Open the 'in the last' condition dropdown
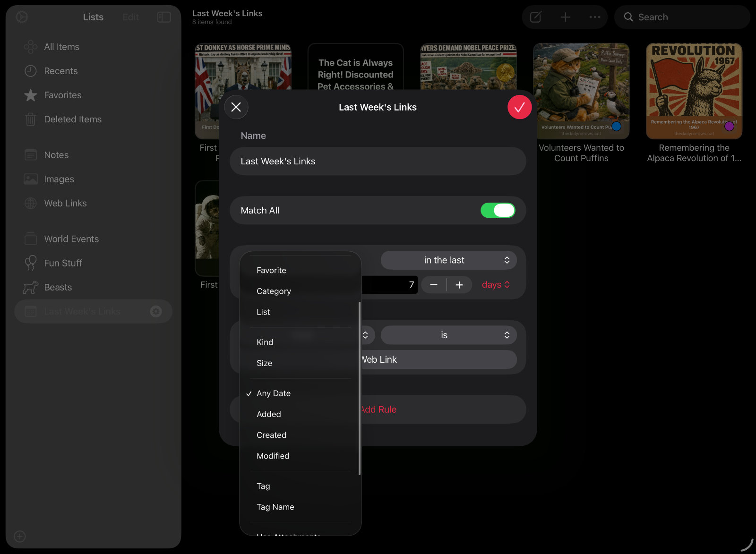 (448, 260)
